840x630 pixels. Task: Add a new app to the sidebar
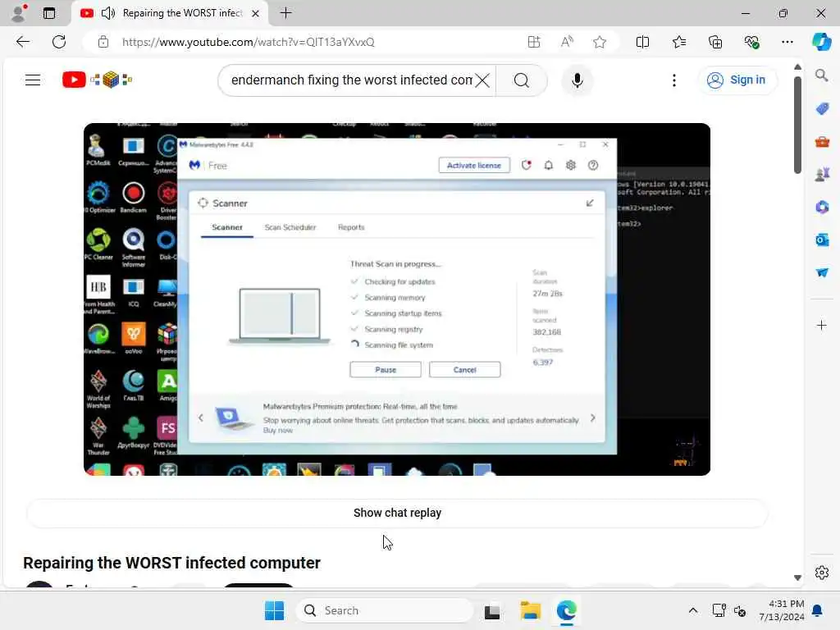(822, 325)
